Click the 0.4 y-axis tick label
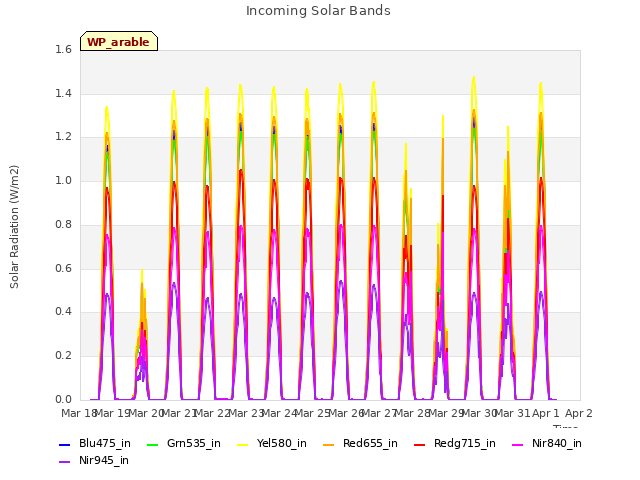The image size is (640, 480). tap(63, 311)
